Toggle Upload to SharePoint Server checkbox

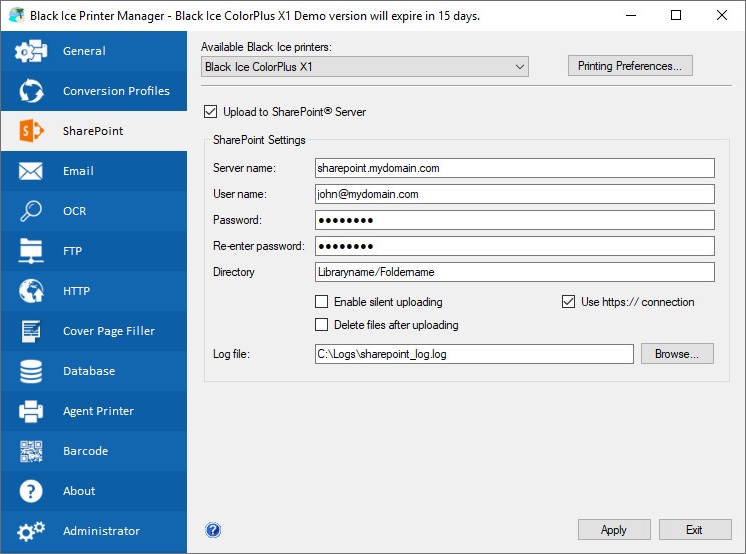coord(210,112)
